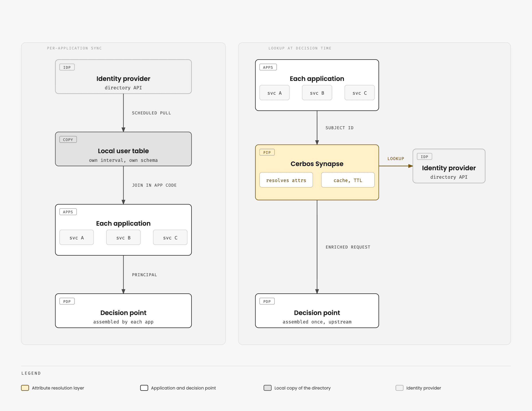The width and height of the screenshot is (532, 411).
Task: Click the IDP tag in the left panel
Action: coord(67,67)
